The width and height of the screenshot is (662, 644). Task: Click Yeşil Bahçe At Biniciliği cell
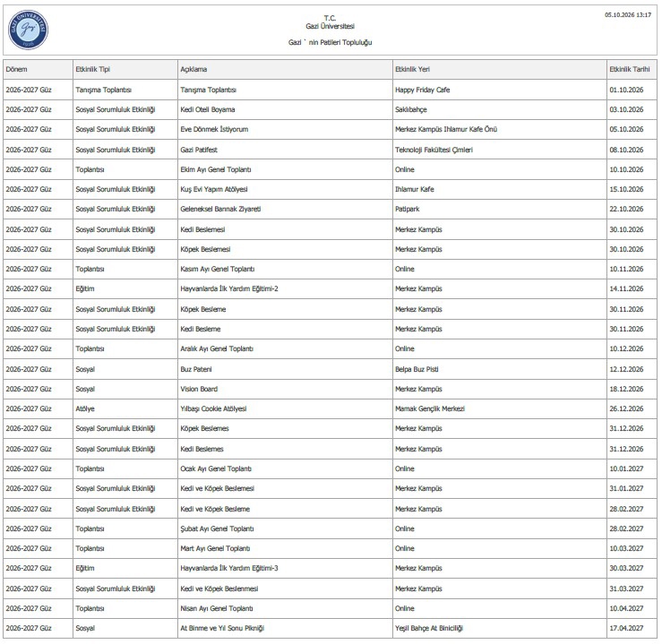coord(500,629)
